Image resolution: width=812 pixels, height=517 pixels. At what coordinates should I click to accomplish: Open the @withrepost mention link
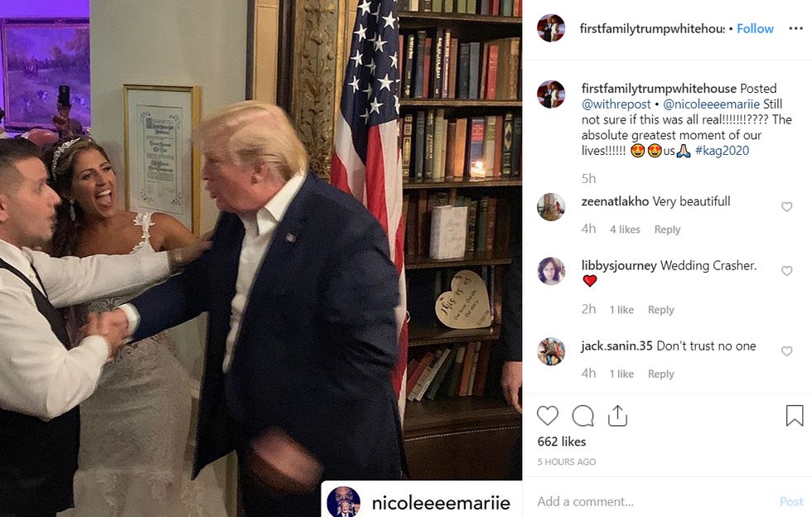616,104
